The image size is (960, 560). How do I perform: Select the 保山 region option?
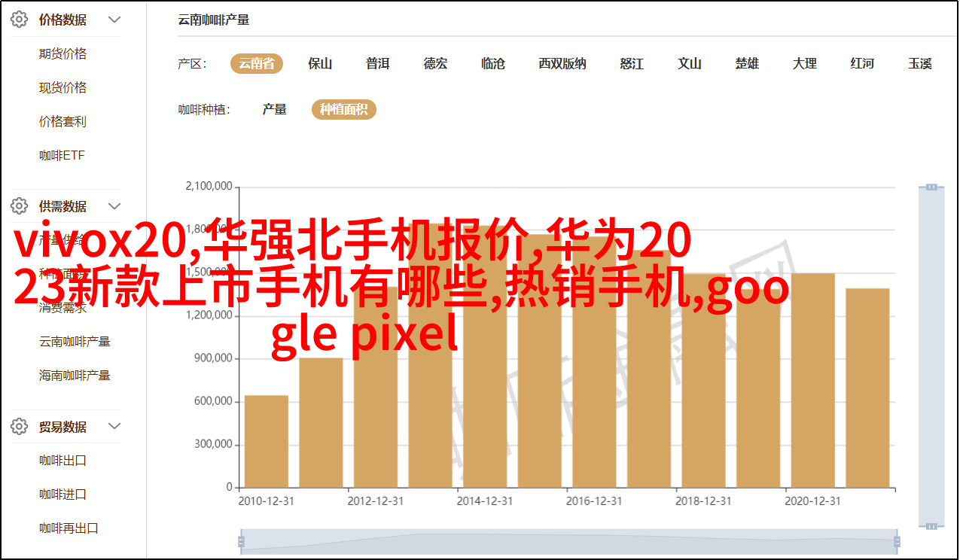(320, 64)
